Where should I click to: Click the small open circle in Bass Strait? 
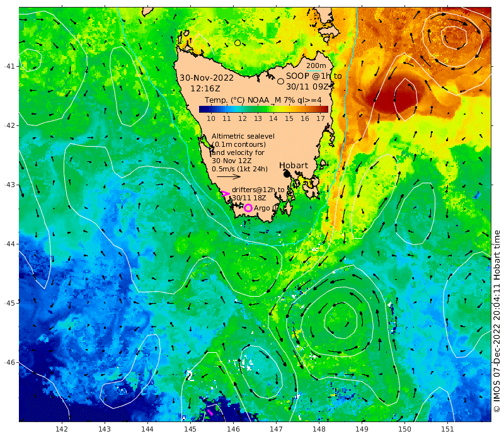click(x=238, y=43)
